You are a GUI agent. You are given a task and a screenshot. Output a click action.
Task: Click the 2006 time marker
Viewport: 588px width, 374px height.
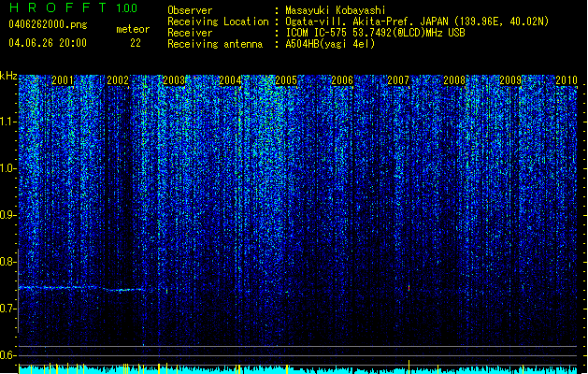point(342,79)
